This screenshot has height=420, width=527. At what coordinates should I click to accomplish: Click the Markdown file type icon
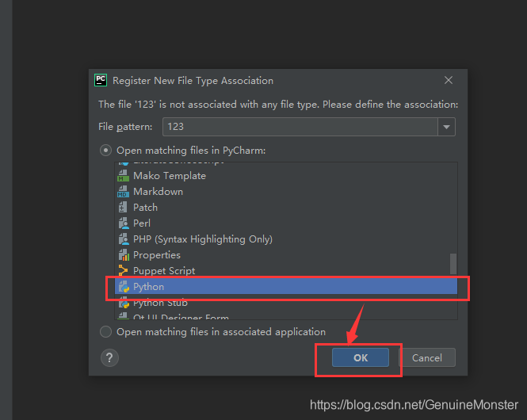coord(123,192)
